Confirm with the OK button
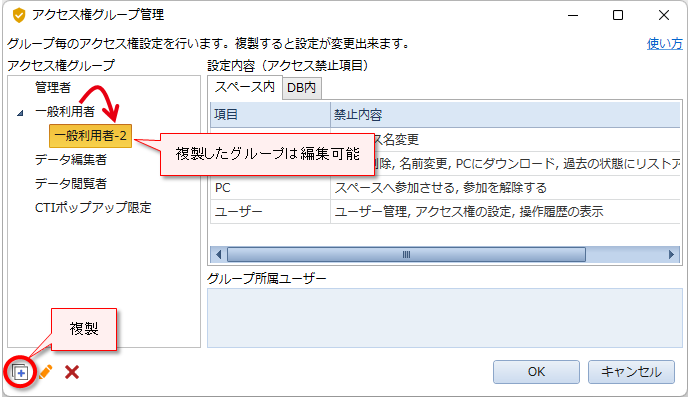The height and width of the screenshot is (397, 688). [x=536, y=372]
